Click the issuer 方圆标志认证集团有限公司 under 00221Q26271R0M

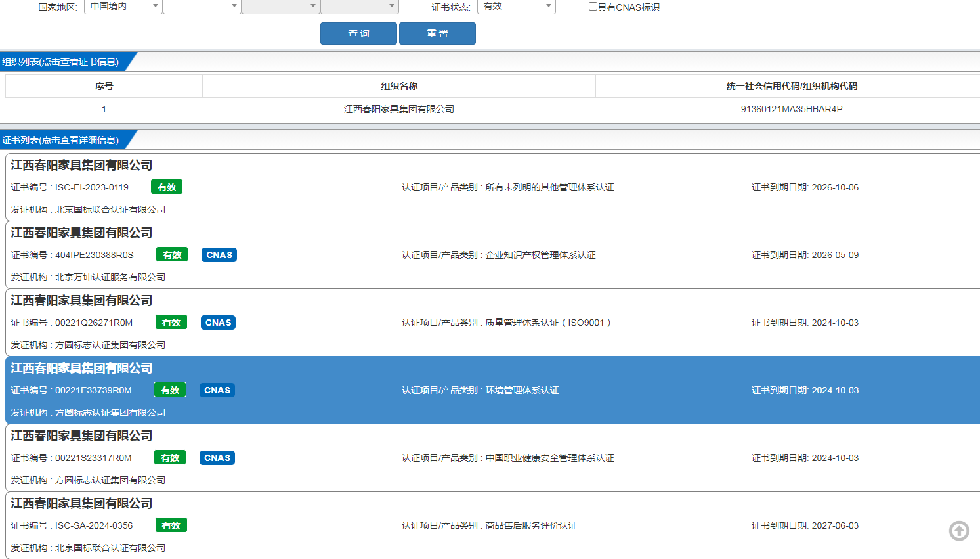coord(110,345)
